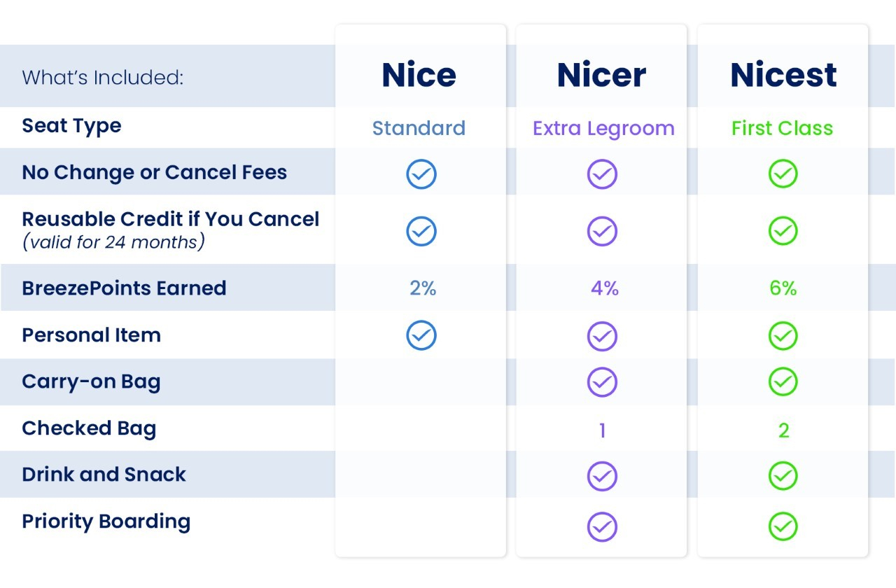This screenshot has height=588, width=896.
Task: Click Nice checkmark for Personal Item
Action: click(421, 335)
